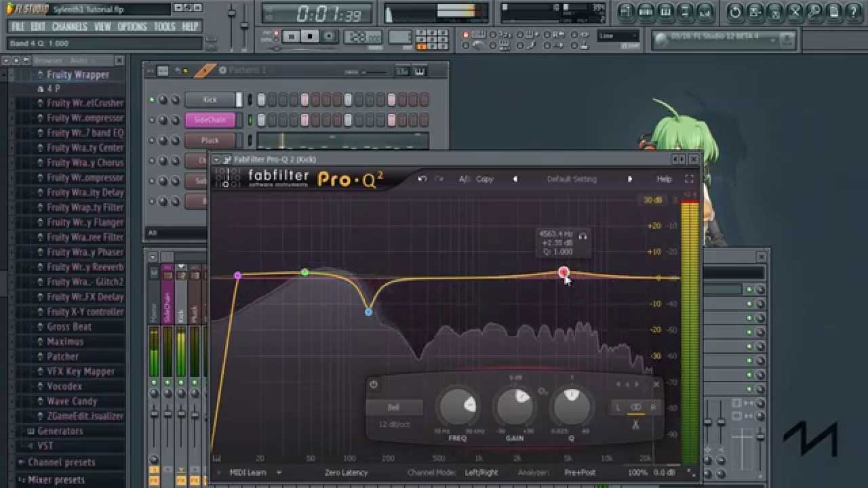Toggle Pro-Q 2 full screen mode

[x=689, y=179]
